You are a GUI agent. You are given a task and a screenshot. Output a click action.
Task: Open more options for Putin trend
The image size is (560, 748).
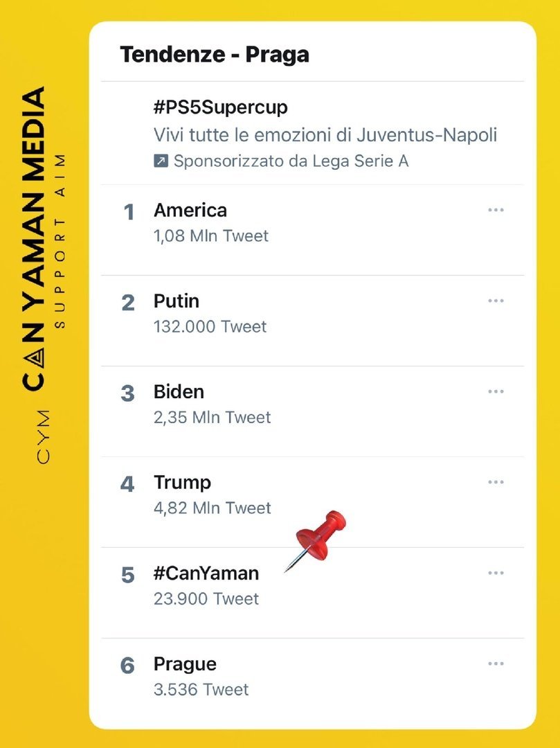495,301
